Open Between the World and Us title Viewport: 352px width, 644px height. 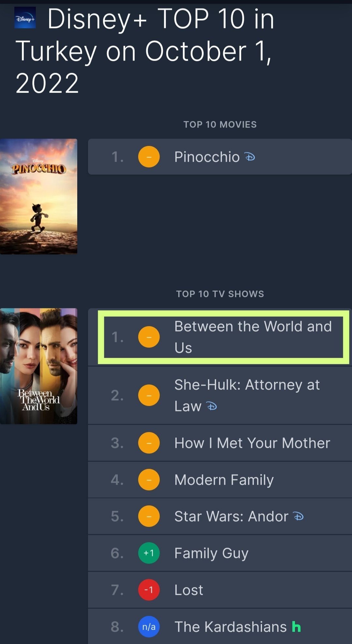[x=253, y=337]
